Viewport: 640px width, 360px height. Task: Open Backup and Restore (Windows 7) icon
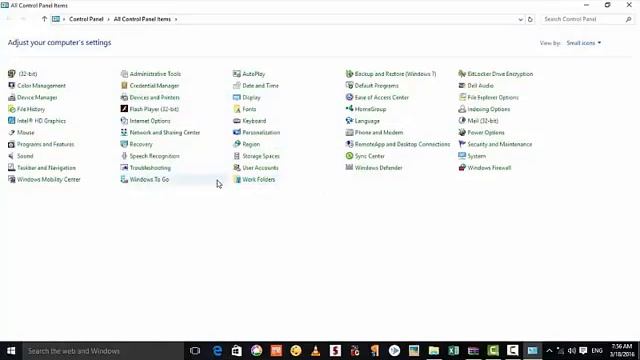[x=349, y=74]
